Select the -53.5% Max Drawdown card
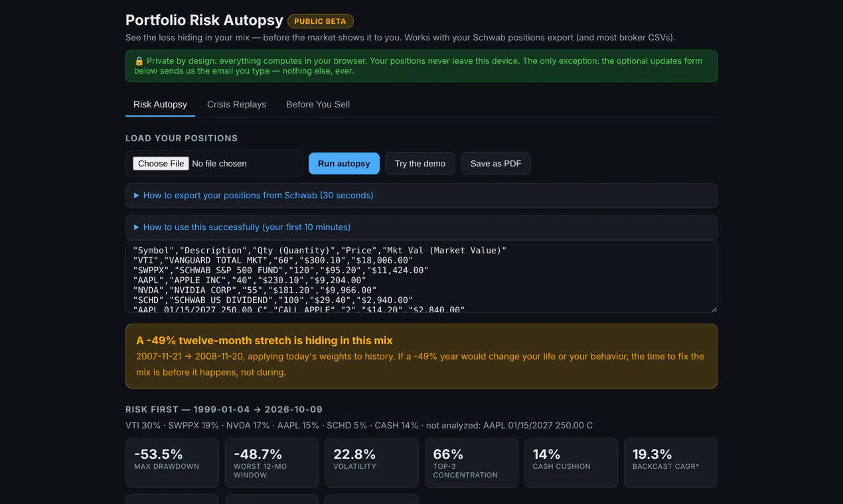 172,463
